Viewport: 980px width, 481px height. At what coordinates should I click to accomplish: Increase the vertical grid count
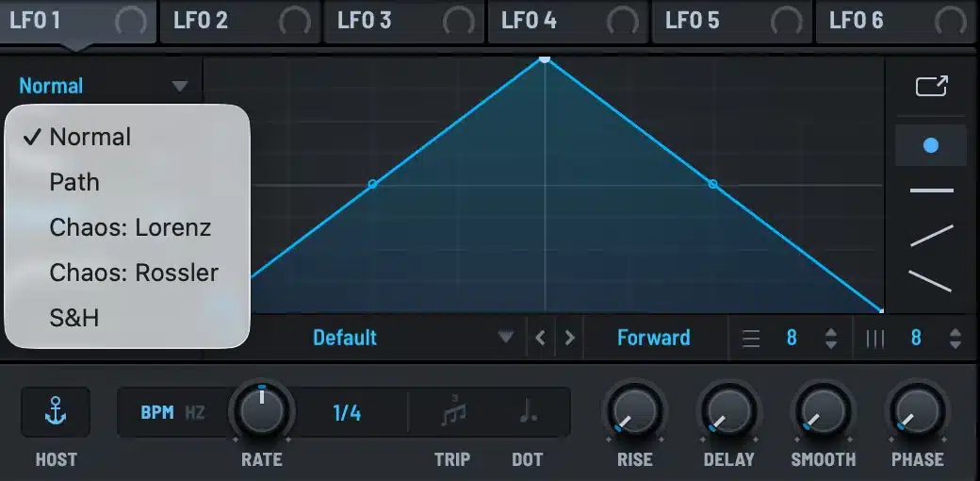955,332
